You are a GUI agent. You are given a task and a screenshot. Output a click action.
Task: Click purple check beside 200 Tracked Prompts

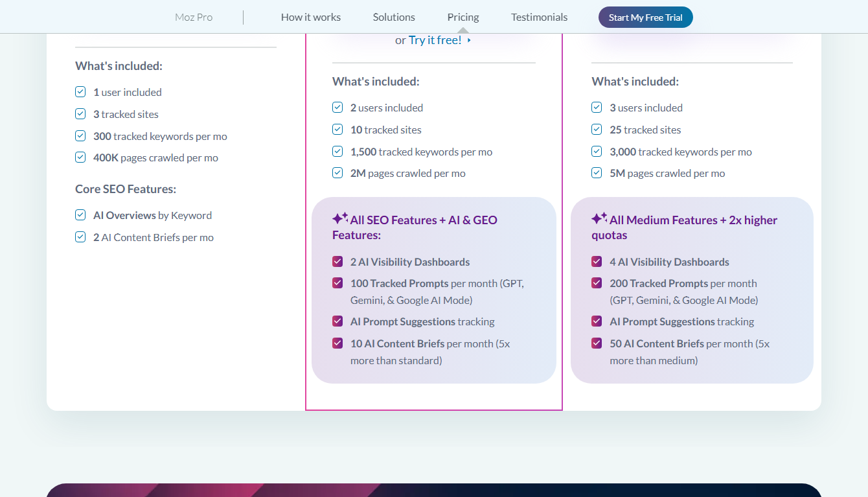pyautogui.click(x=597, y=283)
